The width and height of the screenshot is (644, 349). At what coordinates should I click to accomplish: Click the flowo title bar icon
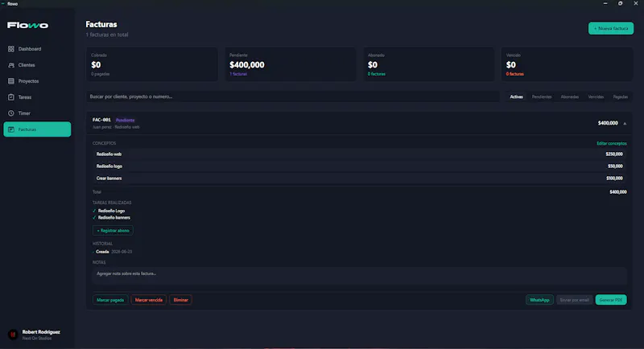click(x=3, y=4)
